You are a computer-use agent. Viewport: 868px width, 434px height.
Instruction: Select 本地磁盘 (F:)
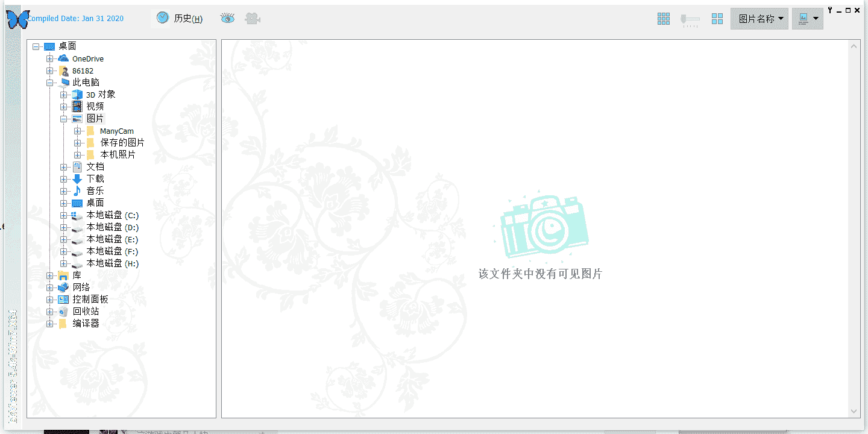coord(113,251)
